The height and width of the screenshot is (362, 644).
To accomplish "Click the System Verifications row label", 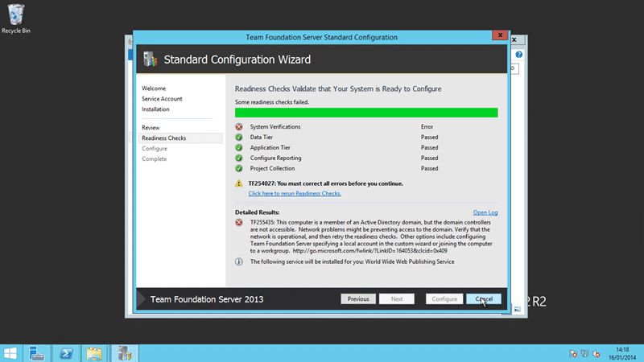I will pos(275,127).
